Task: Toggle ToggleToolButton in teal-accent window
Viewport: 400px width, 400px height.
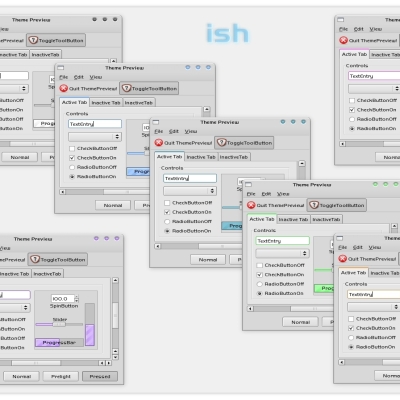Action: coord(244,143)
